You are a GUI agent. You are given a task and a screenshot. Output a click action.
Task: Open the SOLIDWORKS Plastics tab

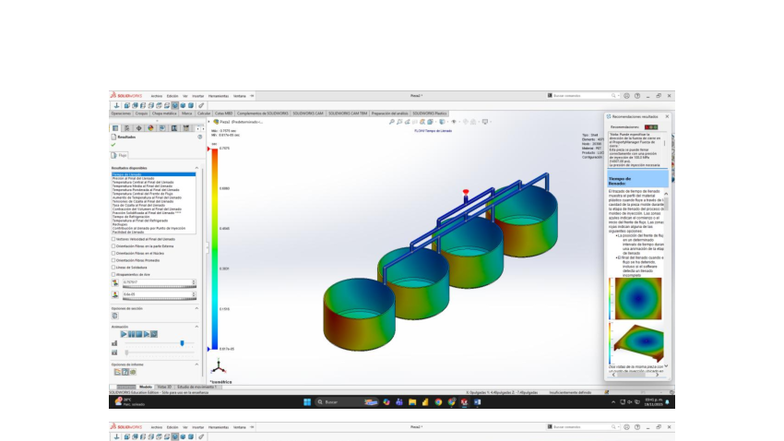pos(430,114)
